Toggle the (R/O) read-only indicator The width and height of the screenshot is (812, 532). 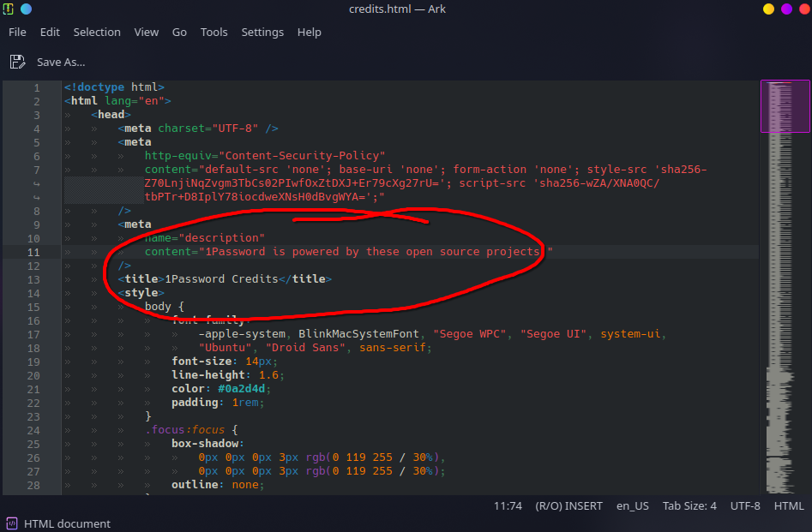coord(547,505)
